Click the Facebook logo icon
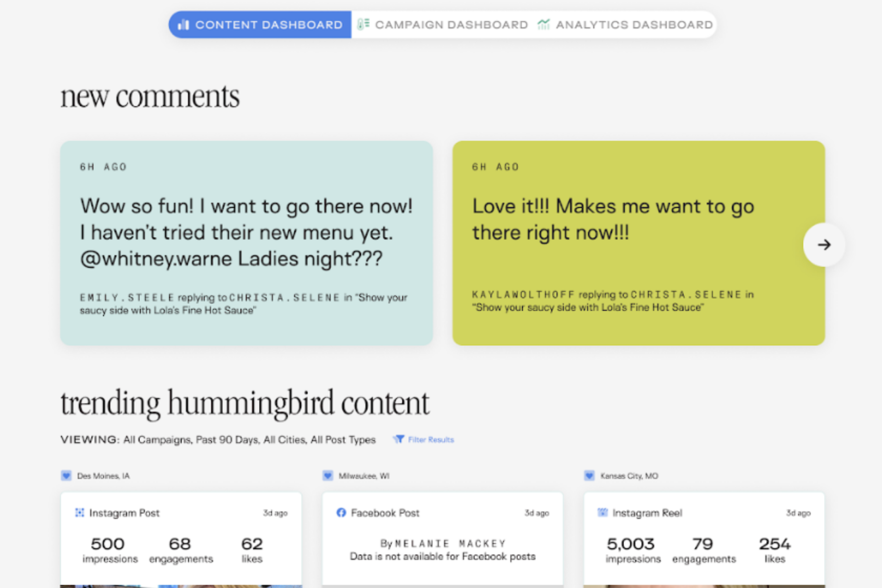 [341, 513]
